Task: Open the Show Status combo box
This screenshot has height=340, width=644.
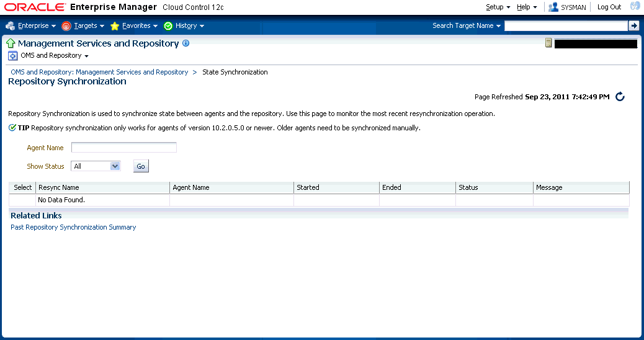Action: (96, 166)
